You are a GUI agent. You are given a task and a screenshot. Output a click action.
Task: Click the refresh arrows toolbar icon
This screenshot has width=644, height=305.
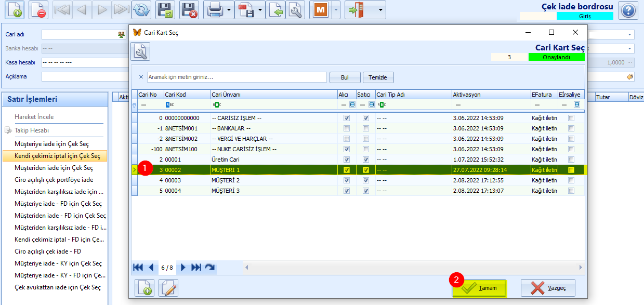point(141,10)
